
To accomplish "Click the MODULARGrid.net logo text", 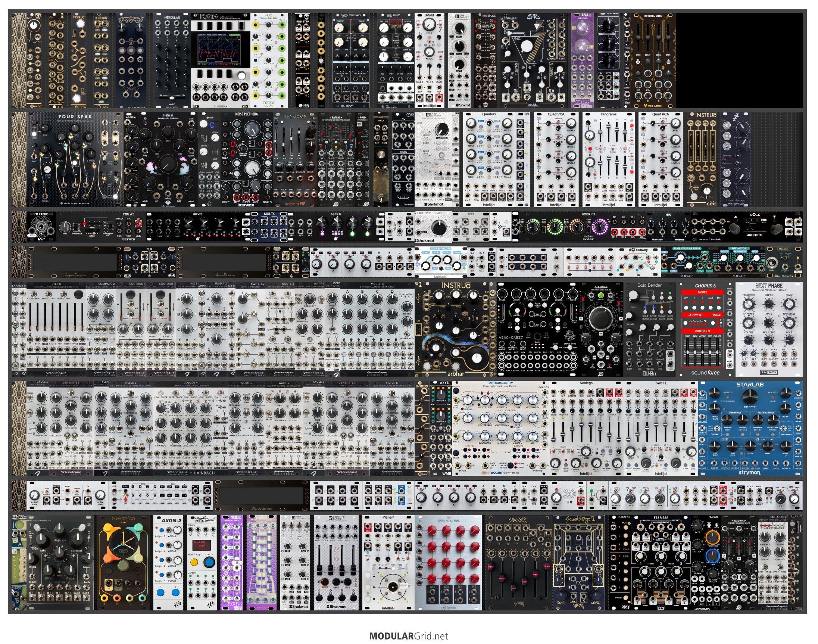I will pos(409,636).
